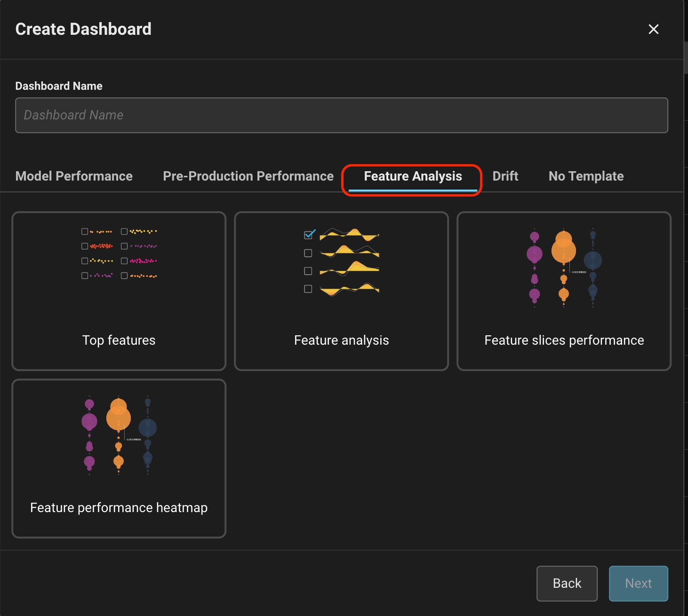This screenshot has height=616, width=688.
Task: Click the bubble chart icon in Feature performance heatmap
Action: pos(119,435)
